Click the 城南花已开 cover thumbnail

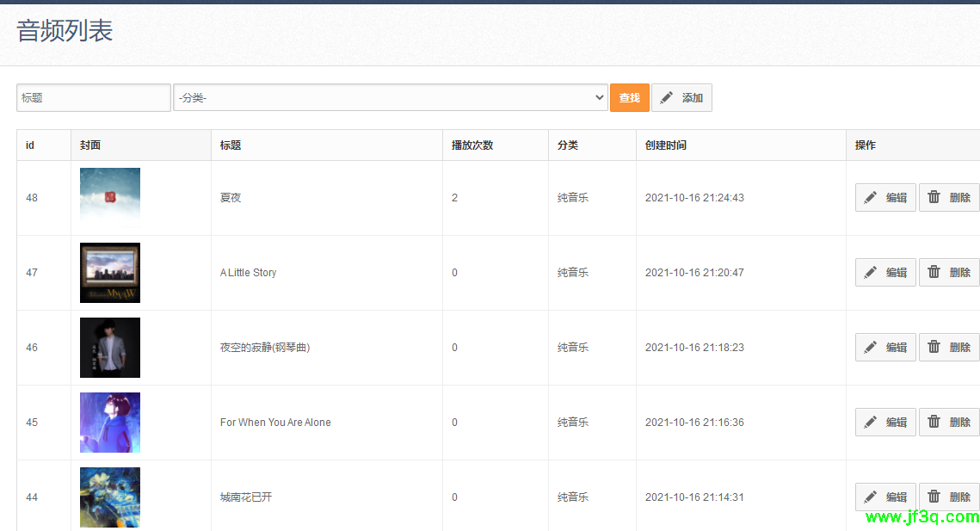(110, 497)
